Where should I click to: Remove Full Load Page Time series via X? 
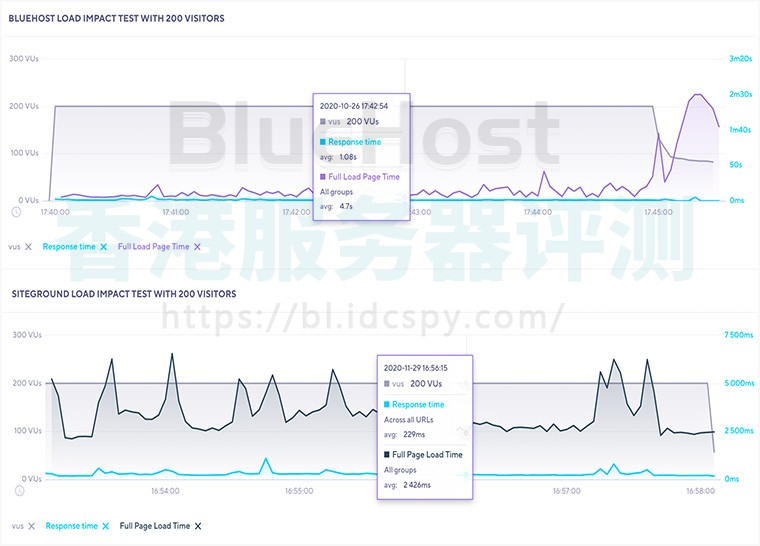point(197,246)
